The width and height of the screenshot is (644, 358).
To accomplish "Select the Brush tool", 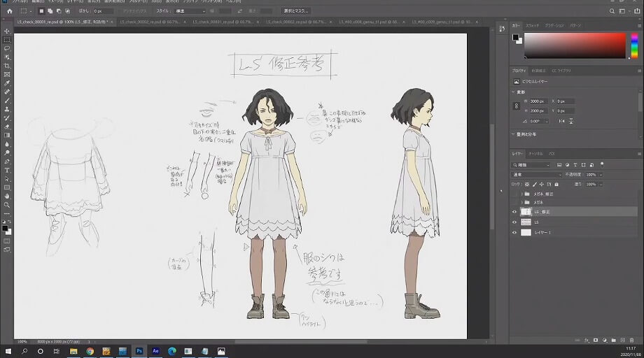I will [x=7, y=101].
